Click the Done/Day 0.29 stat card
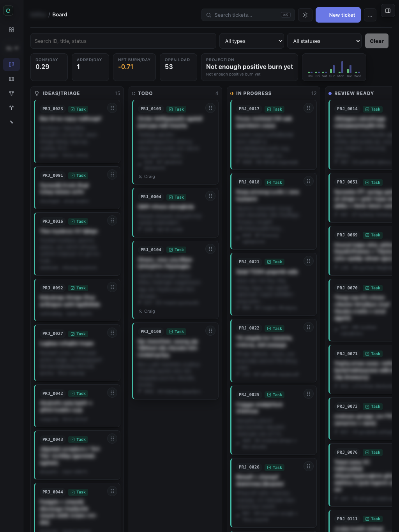The width and height of the screenshot is (399, 532). [x=49, y=67]
